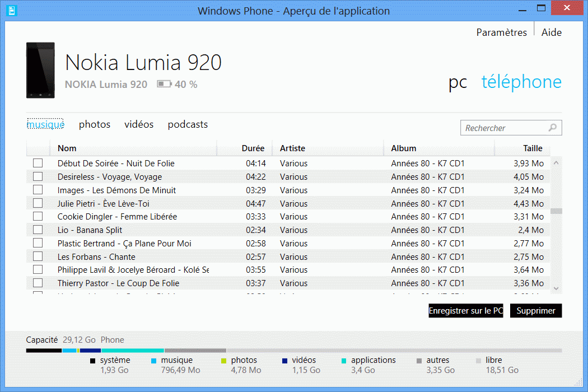Tick Plastic Bertrand - Ça Plane Pour Moi checkbox
The height and width of the screenshot is (392, 588).
click(38, 243)
